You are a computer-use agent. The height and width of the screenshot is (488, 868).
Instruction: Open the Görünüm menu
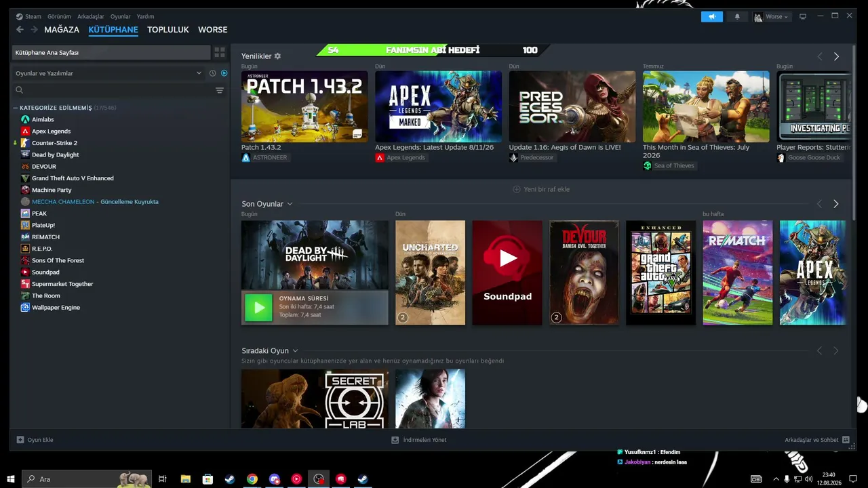59,16
